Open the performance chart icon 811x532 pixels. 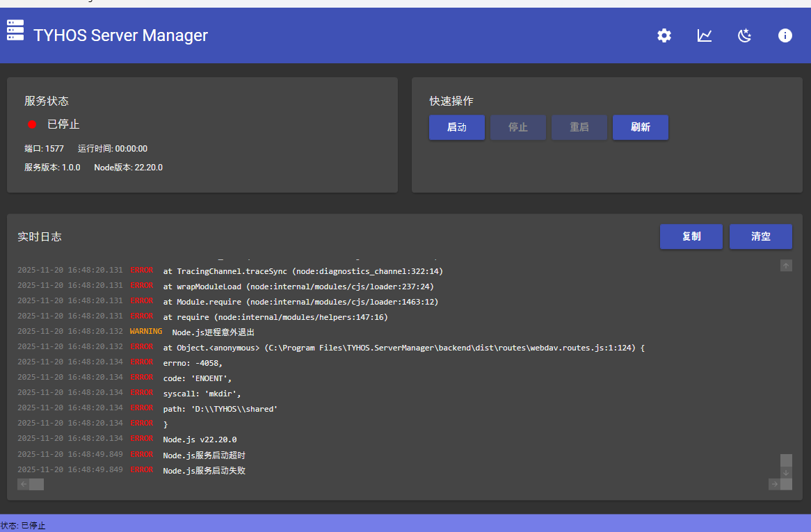click(705, 35)
